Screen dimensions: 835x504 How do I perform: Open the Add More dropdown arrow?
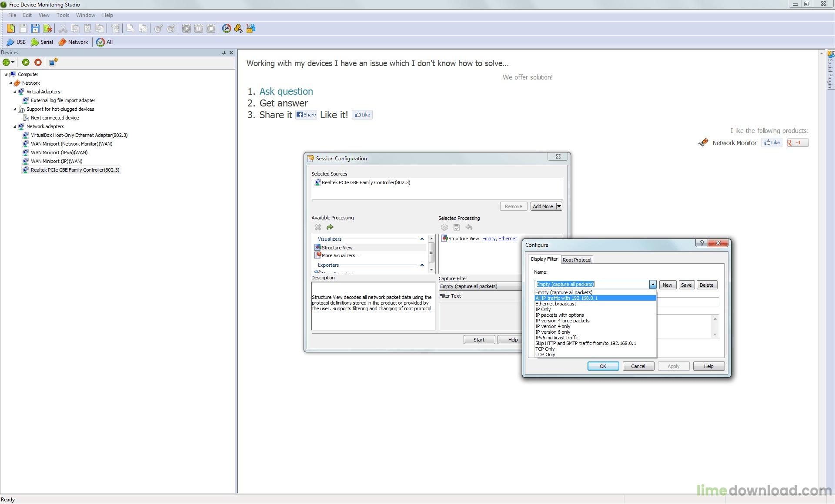pos(559,206)
